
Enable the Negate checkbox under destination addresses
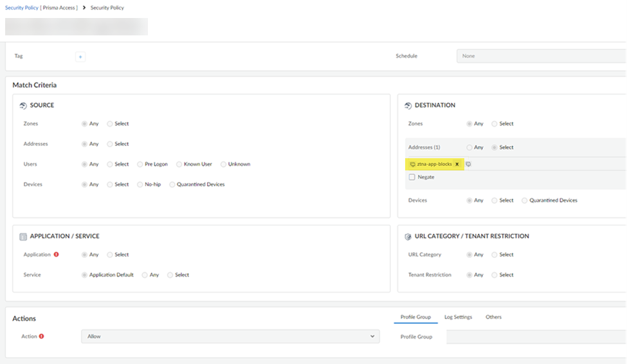pos(412,177)
